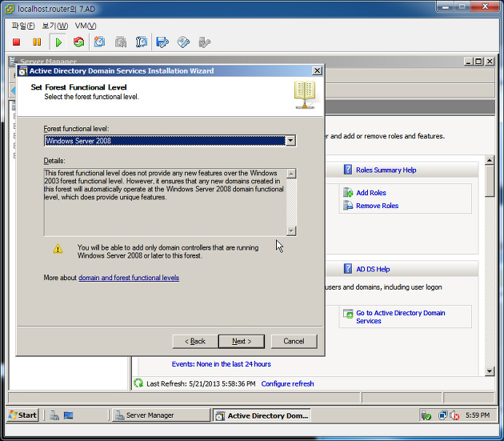
Task: Click Next in the AD DS wizard
Action: [x=242, y=341]
